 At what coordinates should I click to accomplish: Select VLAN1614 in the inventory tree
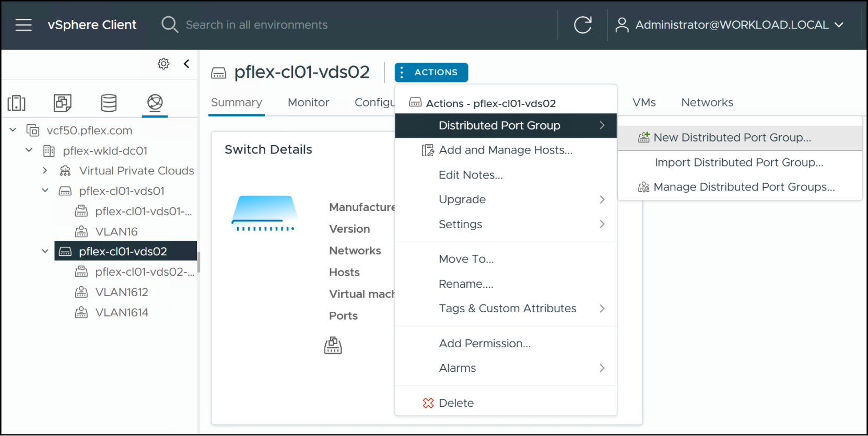[122, 312]
